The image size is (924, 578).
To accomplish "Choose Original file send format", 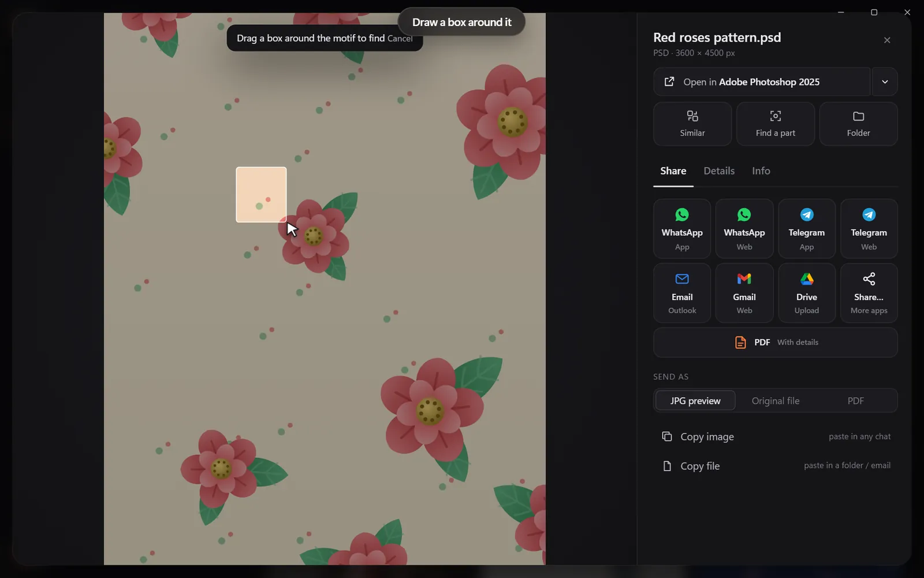I will click(x=776, y=401).
